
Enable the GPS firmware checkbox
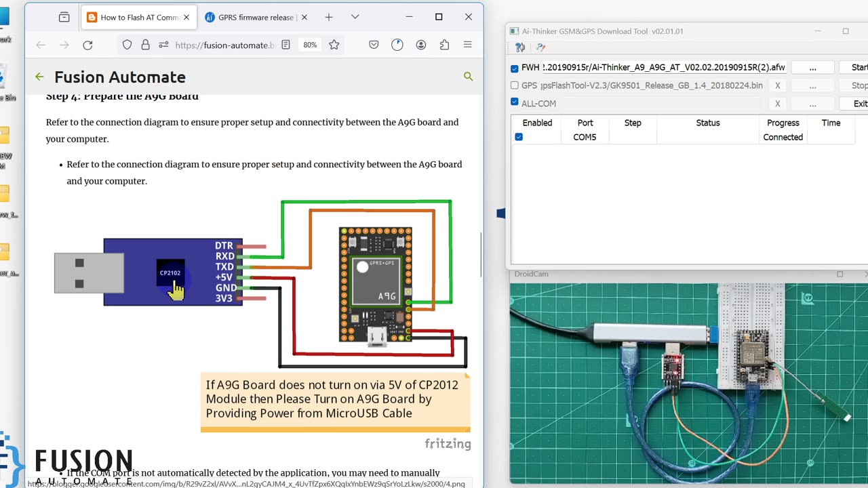tap(515, 85)
